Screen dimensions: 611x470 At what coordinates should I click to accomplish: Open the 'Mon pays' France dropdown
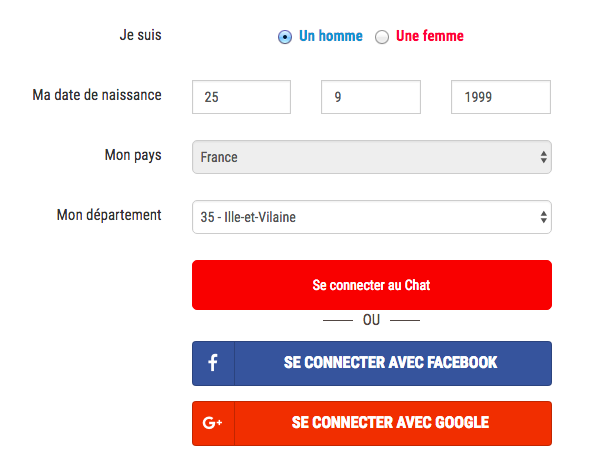click(x=372, y=157)
